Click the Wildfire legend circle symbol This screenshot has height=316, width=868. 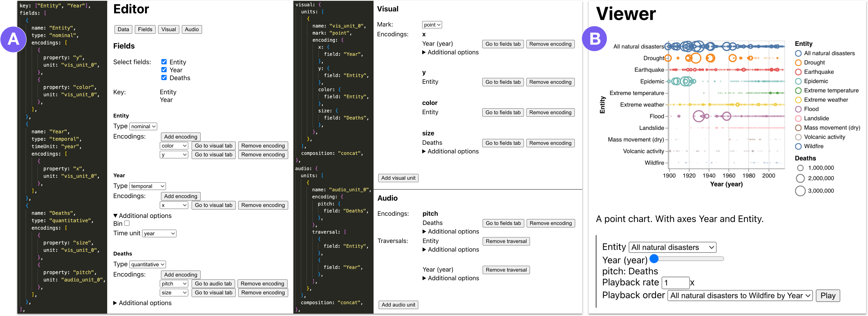798,146
